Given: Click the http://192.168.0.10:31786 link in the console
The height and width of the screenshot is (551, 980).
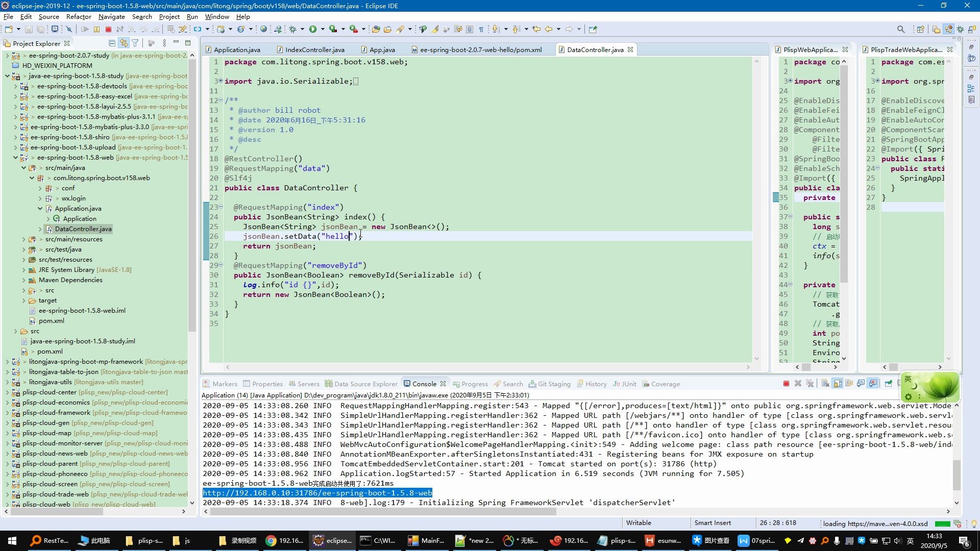Looking at the screenshot, I should click(x=317, y=493).
